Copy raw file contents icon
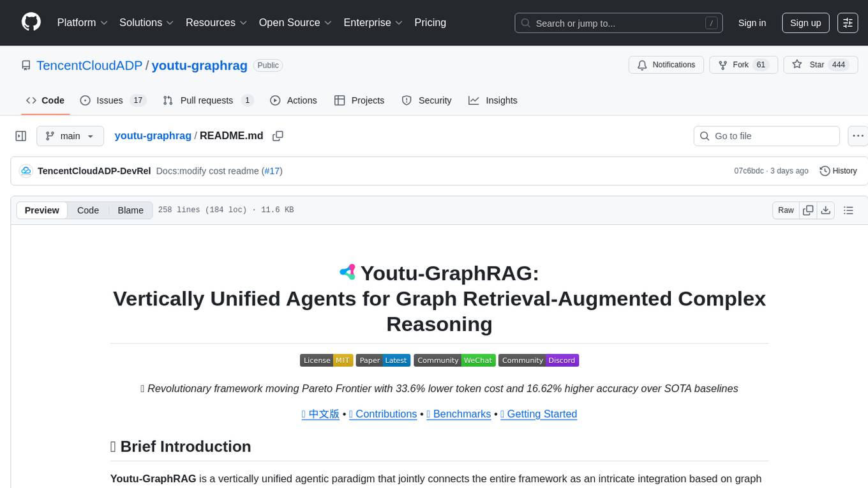The image size is (868, 488). click(809, 210)
